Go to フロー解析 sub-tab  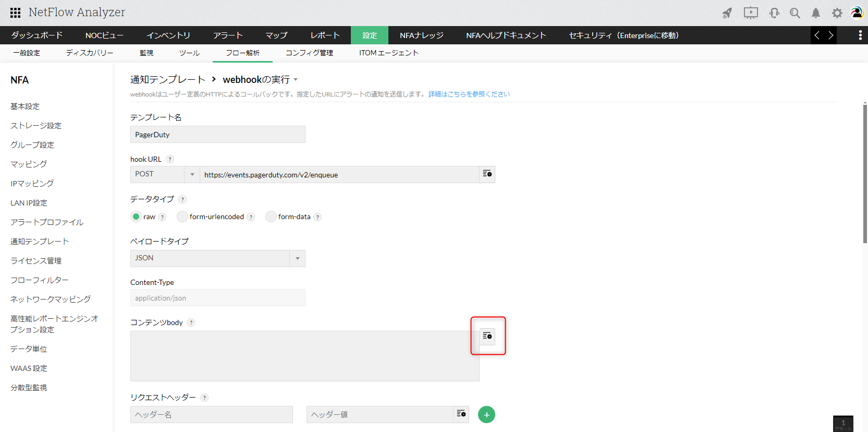242,53
